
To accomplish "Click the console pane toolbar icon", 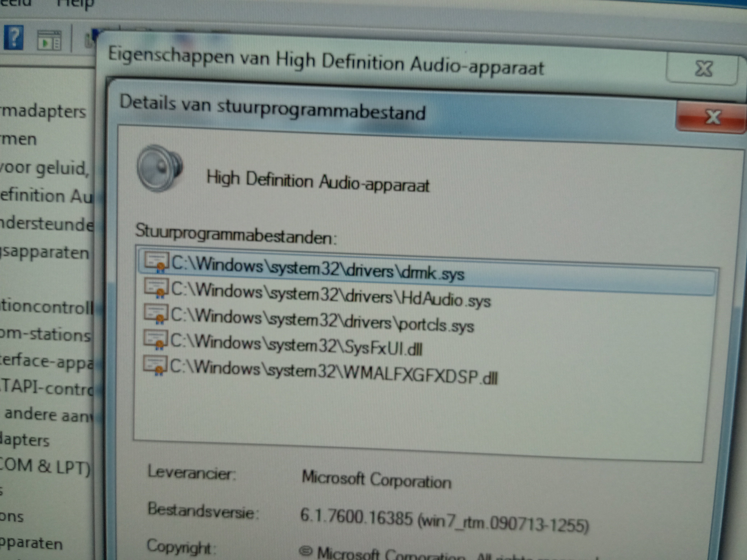I will click(x=49, y=41).
